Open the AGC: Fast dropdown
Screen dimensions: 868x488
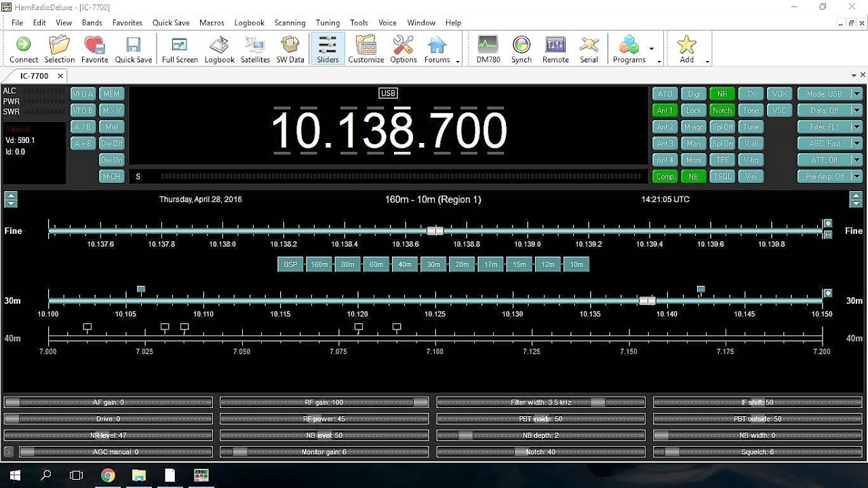tap(857, 144)
